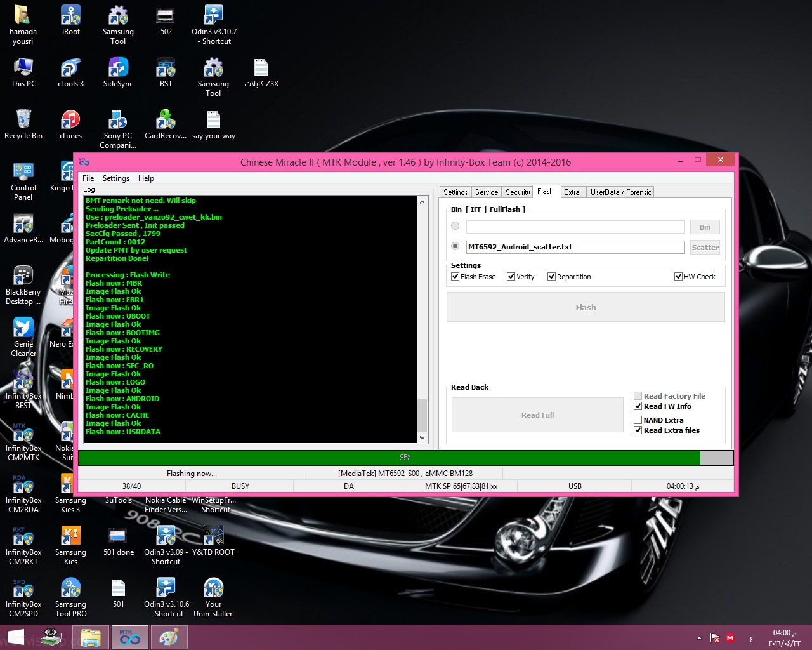Screen dimensions: 812x650
Task: Launch iTools 3 from desktop
Action: pos(70,72)
